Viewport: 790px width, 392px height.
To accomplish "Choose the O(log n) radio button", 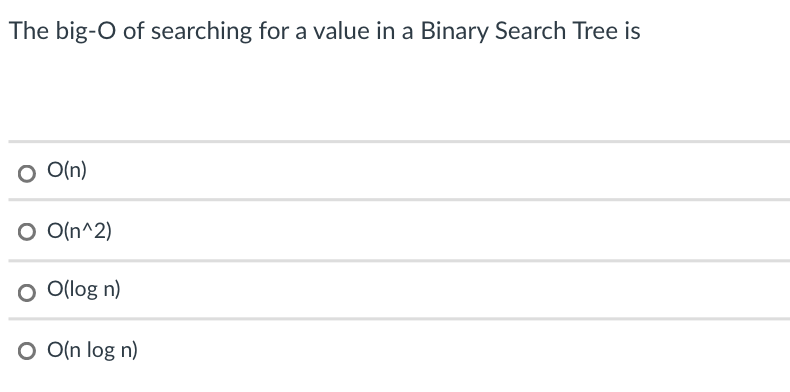I will pos(27,293).
